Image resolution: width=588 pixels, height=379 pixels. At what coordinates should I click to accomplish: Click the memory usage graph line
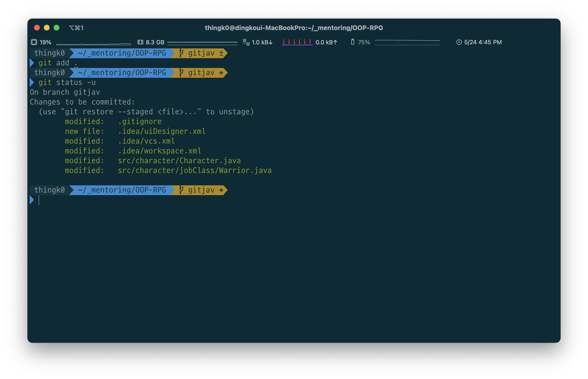click(202, 43)
